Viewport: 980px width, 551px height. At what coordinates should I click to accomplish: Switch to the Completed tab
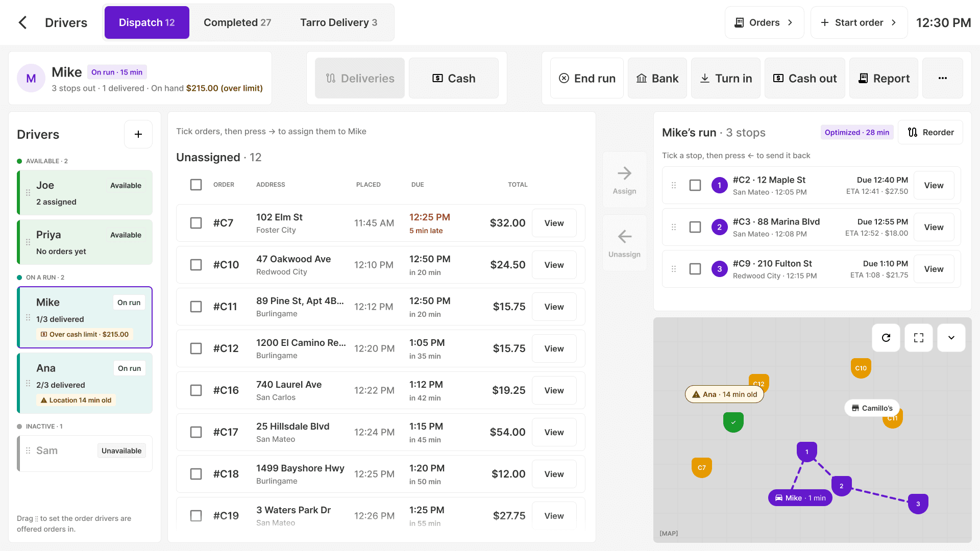237,22
